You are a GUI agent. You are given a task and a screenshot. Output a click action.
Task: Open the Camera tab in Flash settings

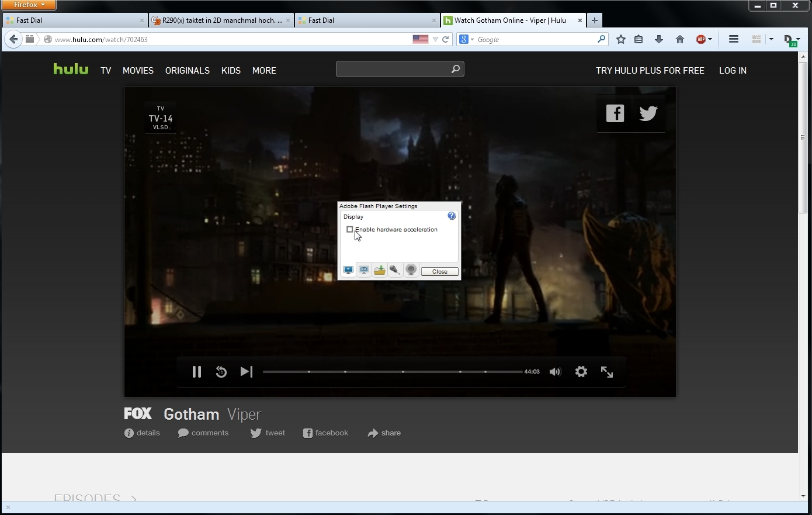click(x=411, y=270)
